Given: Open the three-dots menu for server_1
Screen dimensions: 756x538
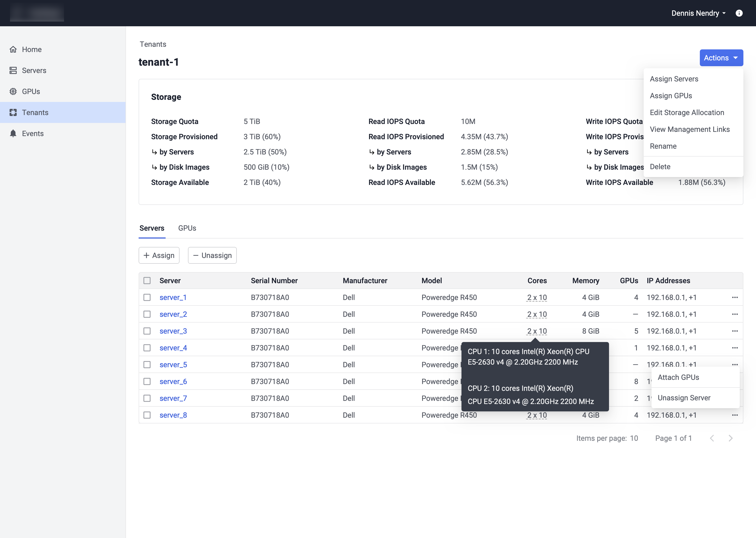Looking at the screenshot, I should (x=735, y=297).
